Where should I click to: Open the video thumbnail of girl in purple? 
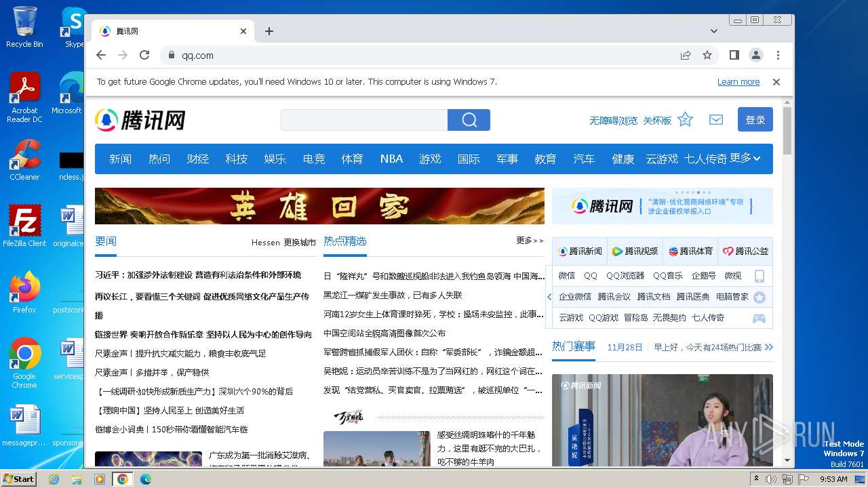tap(663, 420)
